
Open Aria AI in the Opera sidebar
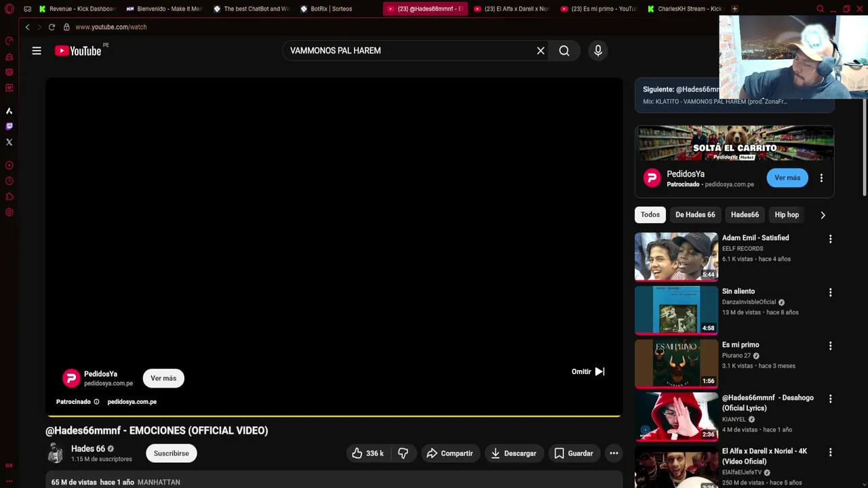click(x=9, y=110)
